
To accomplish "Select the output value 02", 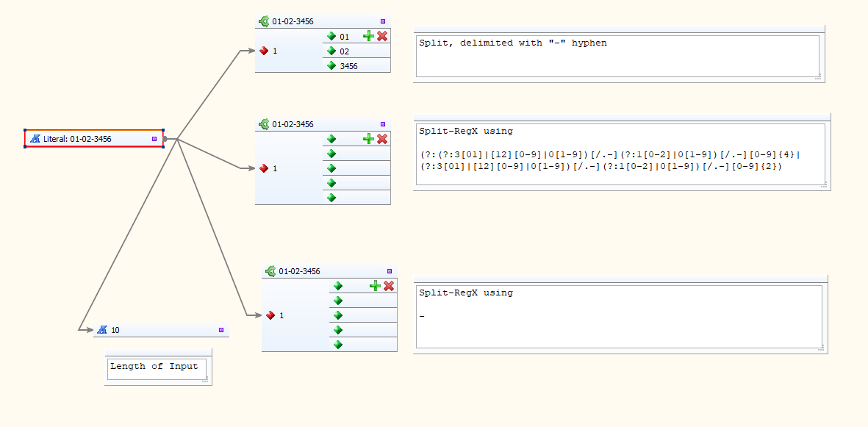I will click(344, 51).
